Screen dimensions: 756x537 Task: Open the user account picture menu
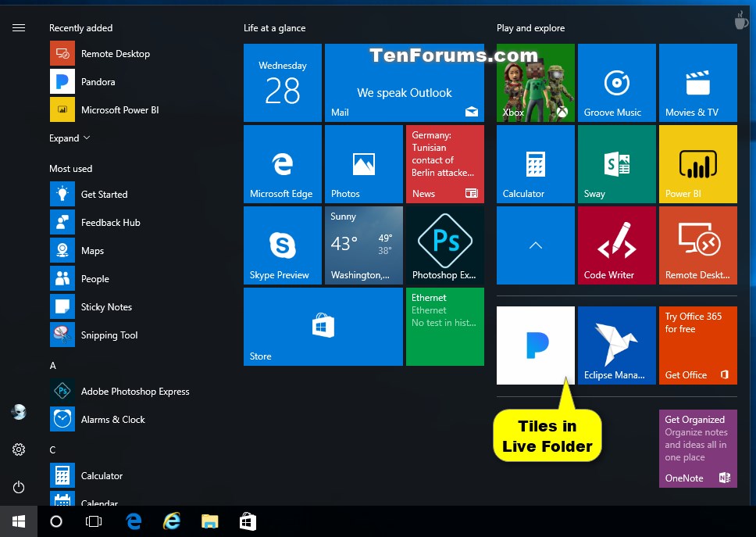pos(19,412)
